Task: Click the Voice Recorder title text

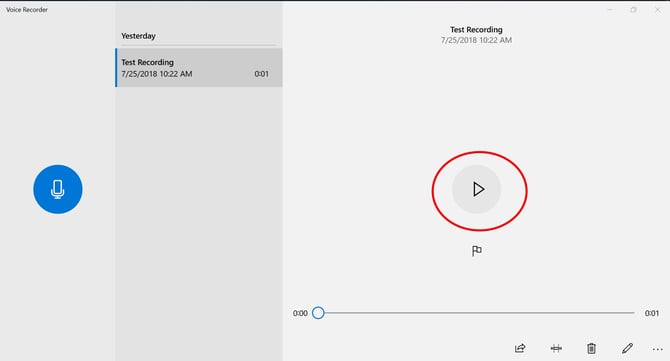Action: click(x=27, y=9)
